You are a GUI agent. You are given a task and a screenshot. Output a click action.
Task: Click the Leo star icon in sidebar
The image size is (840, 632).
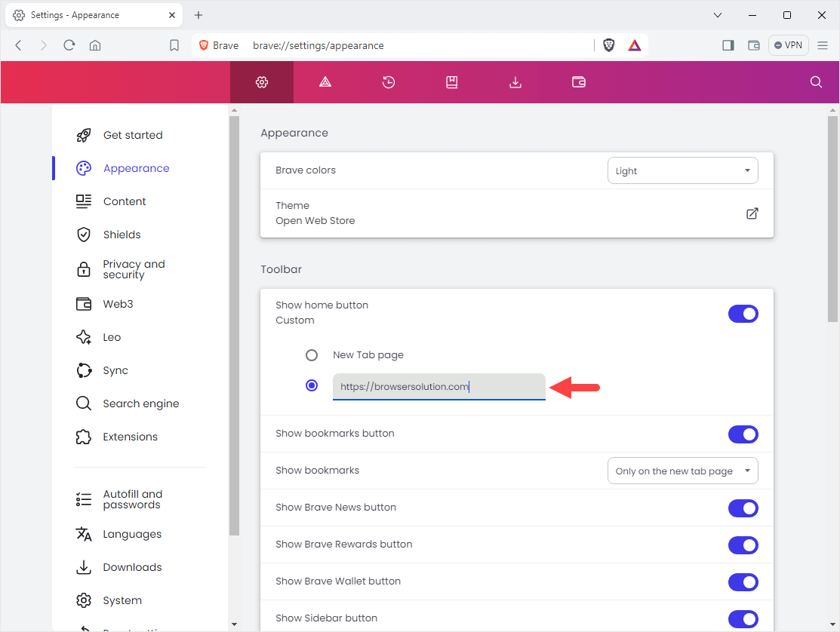84,337
